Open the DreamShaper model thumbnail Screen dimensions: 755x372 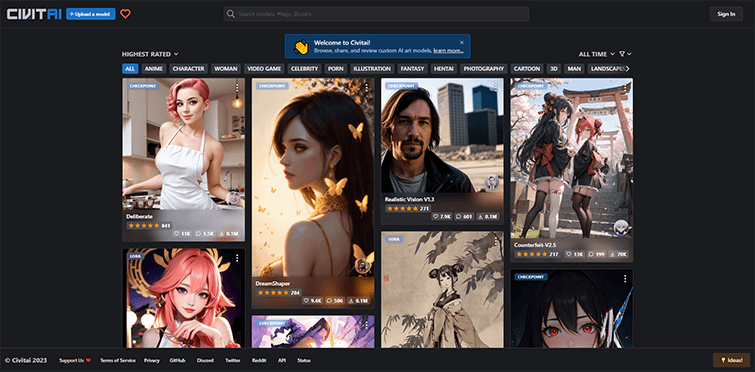pos(313,177)
